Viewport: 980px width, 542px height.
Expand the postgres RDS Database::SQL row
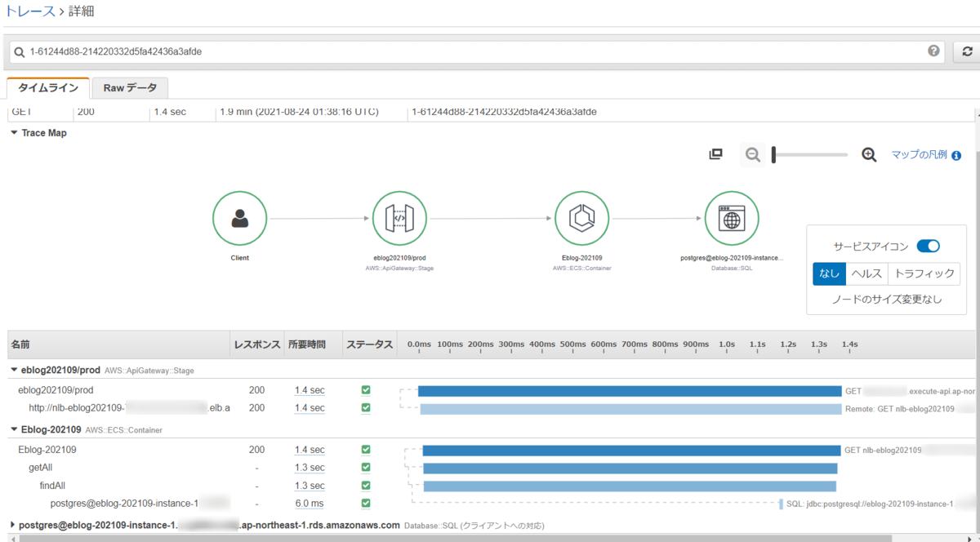[13, 525]
